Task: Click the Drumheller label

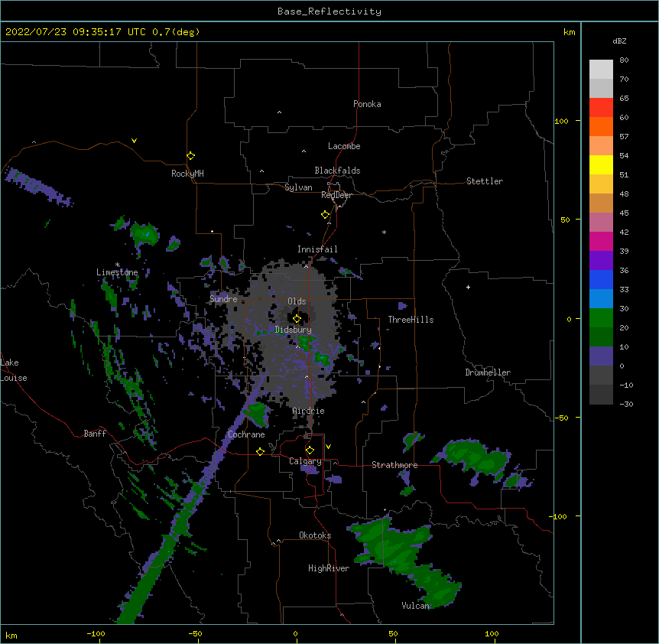Action: (x=488, y=372)
